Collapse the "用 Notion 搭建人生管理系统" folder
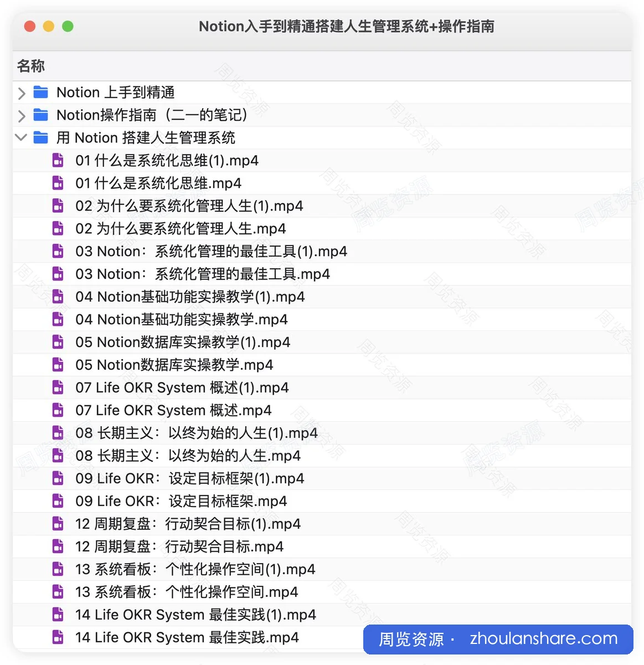The height and width of the screenshot is (665, 644). pos(22,137)
